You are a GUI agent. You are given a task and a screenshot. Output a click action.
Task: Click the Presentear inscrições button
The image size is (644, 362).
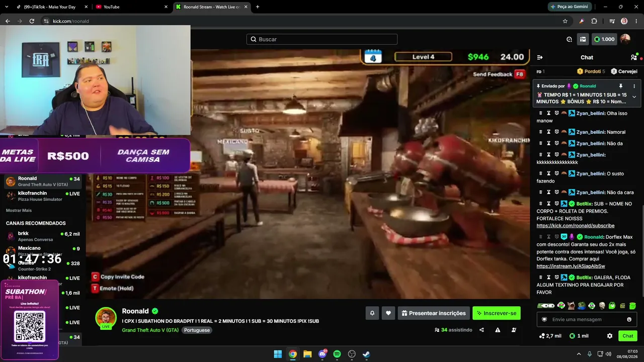(x=434, y=313)
